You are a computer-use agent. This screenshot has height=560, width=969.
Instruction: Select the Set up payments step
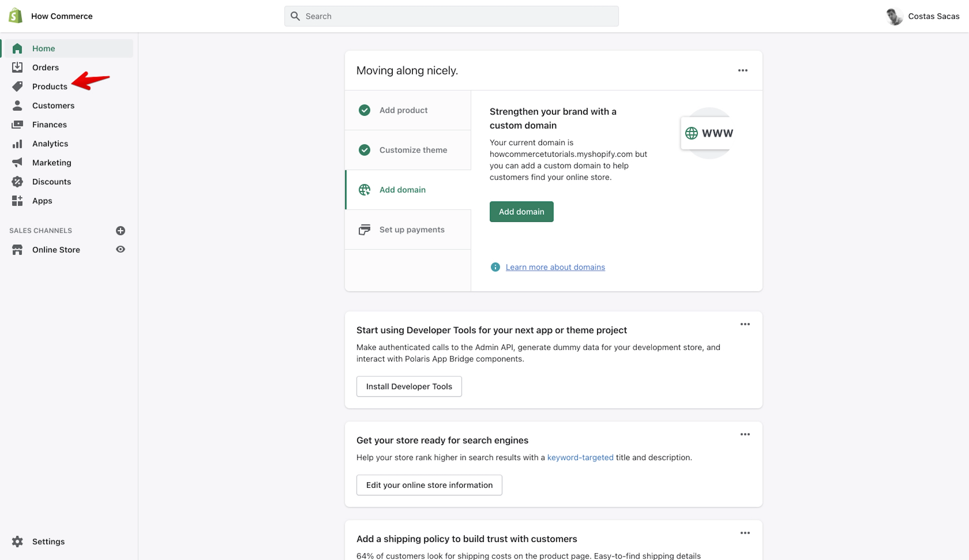tap(407, 229)
